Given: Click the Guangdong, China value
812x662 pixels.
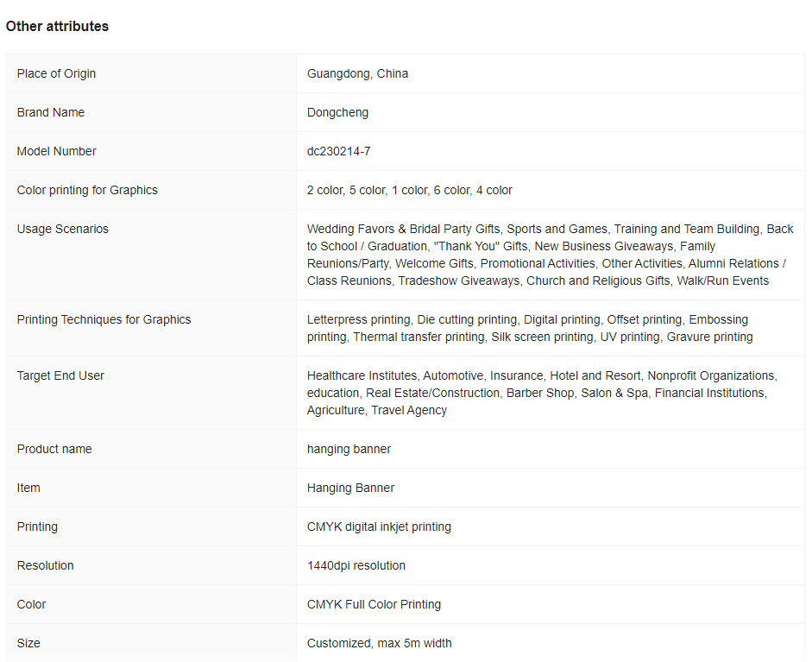Looking at the screenshot, I should point(357,73).
